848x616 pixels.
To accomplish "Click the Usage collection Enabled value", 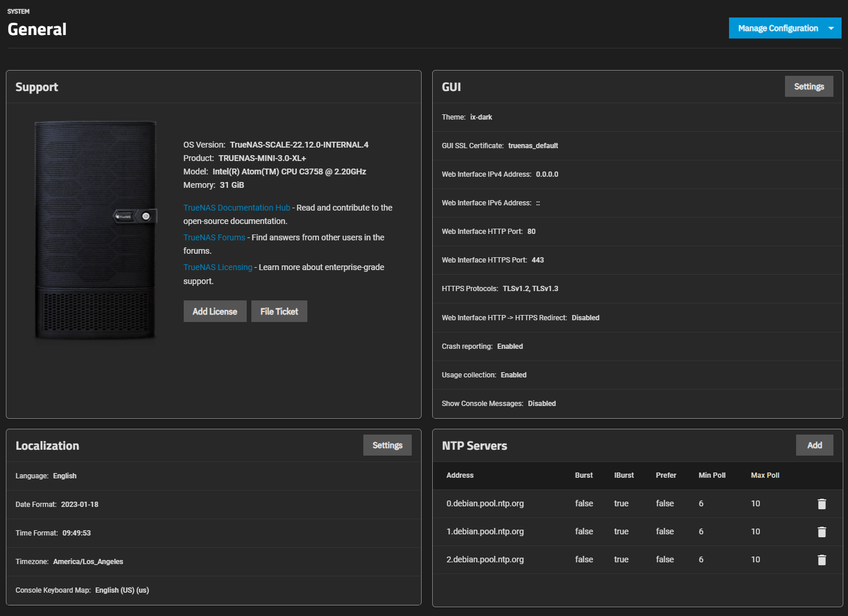I will (x=514, y=375).
